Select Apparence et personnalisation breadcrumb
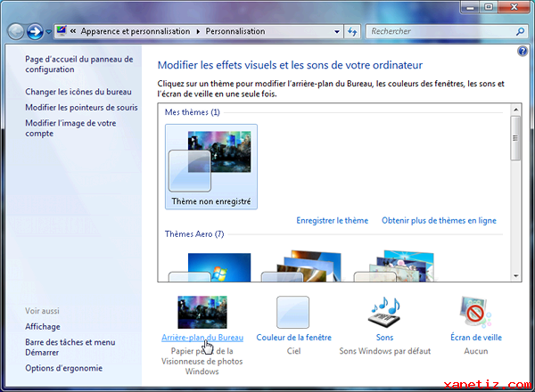 point(136,31)
